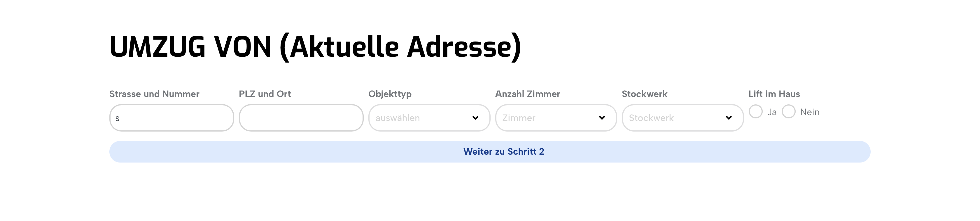980x221 pixels.
Task: Continue with Weiter zu Schritt 2 button
Action: (x=490, y=152)
